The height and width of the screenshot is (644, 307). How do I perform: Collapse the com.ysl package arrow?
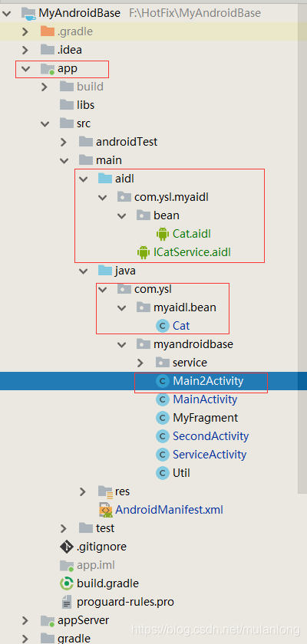point(102,289)
